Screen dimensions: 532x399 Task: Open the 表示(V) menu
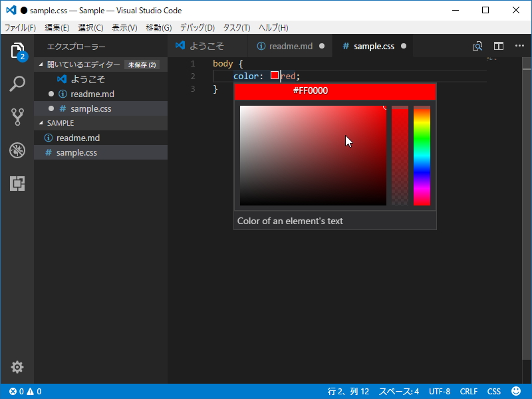[124, 27]
